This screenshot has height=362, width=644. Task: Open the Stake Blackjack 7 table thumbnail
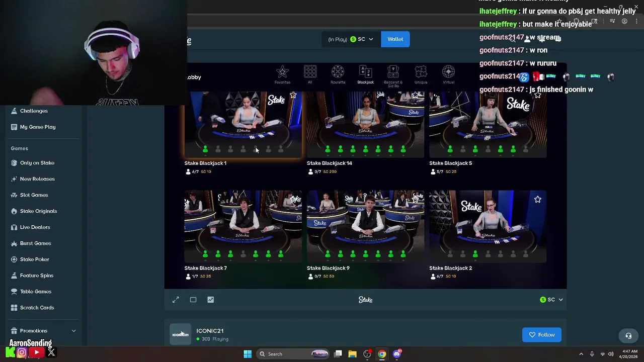pyautogui.click(x=243, y=226)
